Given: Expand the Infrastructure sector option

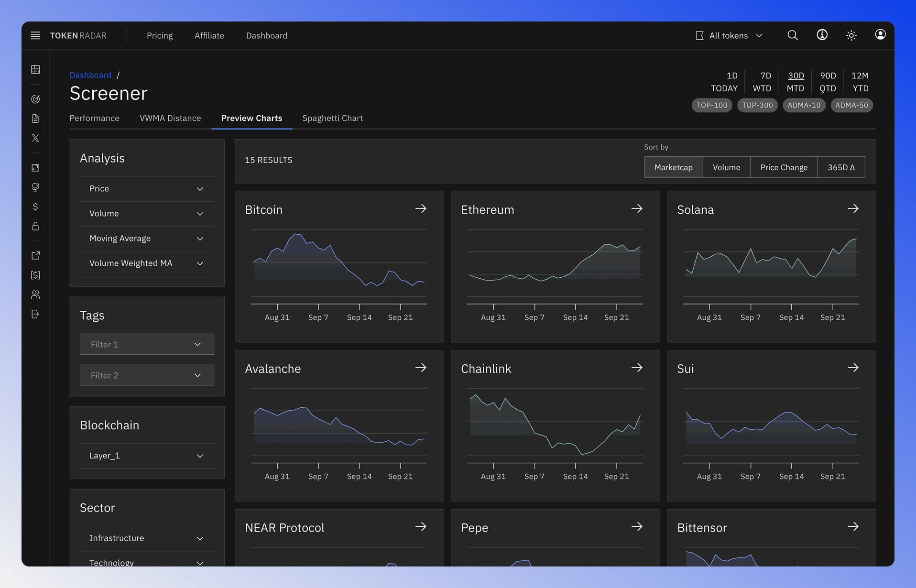Looking at the screenshot, I should (x=147, y=538).
